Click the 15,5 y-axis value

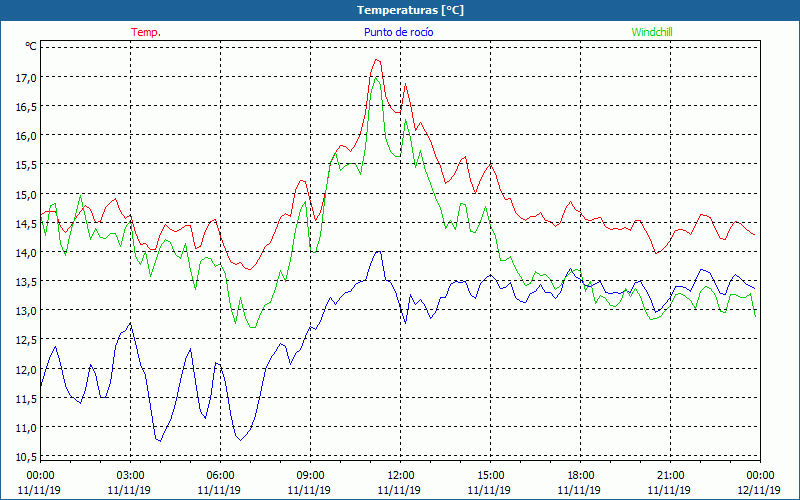pyautogui.click(x=27, y=165)
